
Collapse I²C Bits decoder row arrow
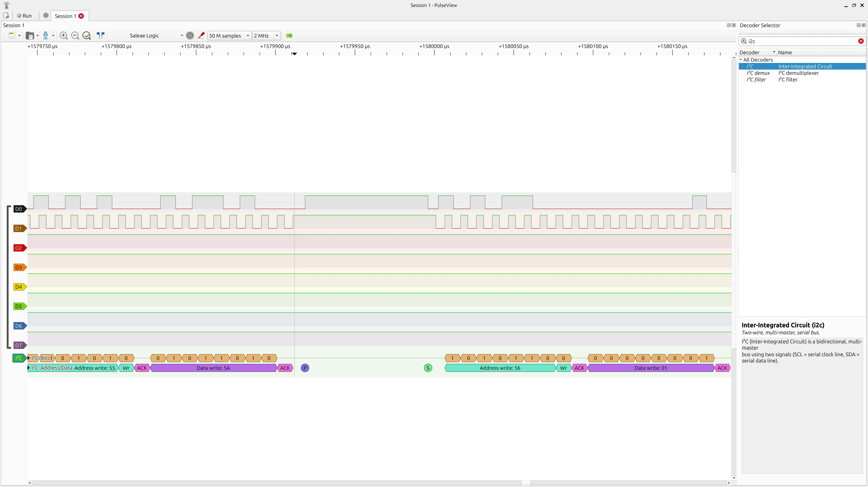pos(29,358)
